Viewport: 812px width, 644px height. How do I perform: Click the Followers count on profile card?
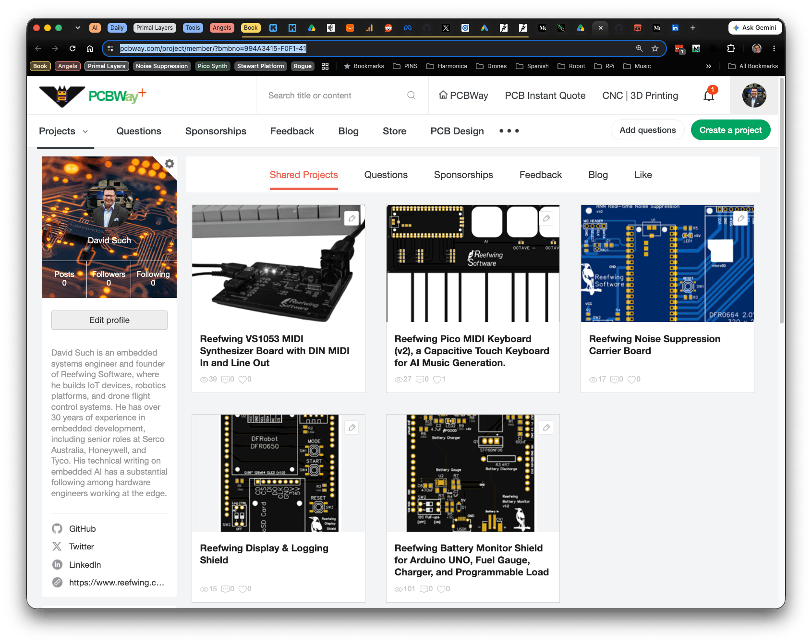(x=109, y=278)
